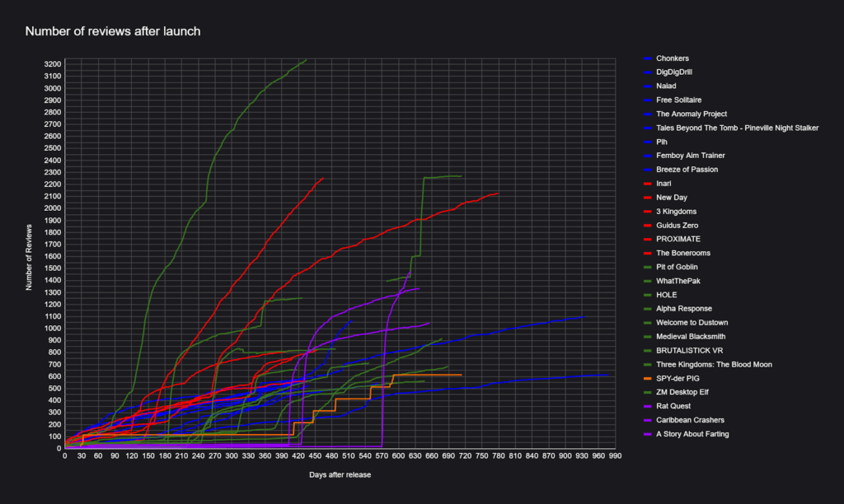Hide the New Day series
This screenshot has width=844, height=504.
tap(671, 198)
